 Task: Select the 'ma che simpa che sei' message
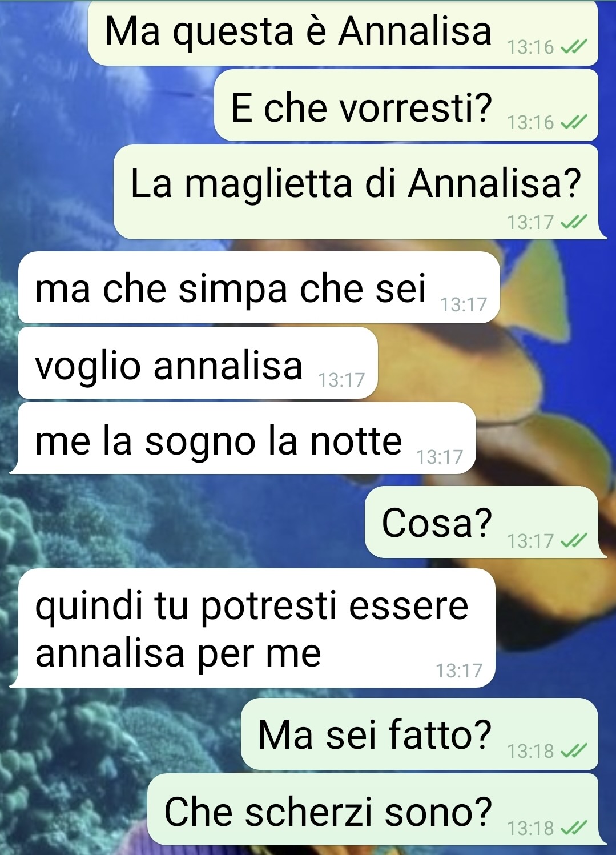click(259, 287)
